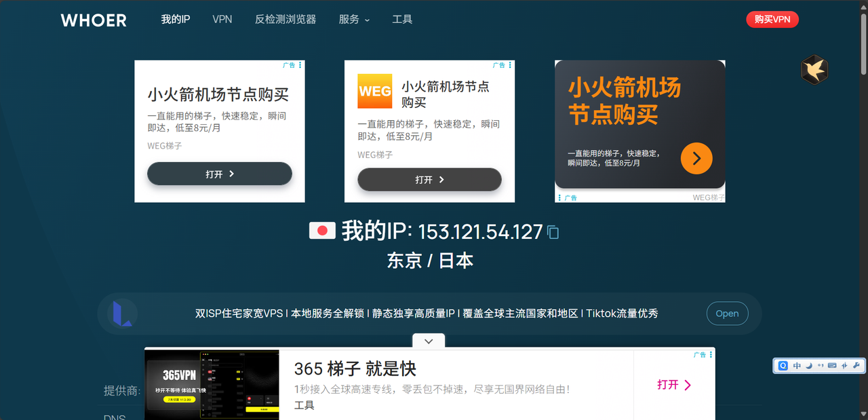Image resolution: width=868 pixels, height=420 pixels.
Task: Open ad options on 365 VPN ad
Action: click(x=711, y=355)
